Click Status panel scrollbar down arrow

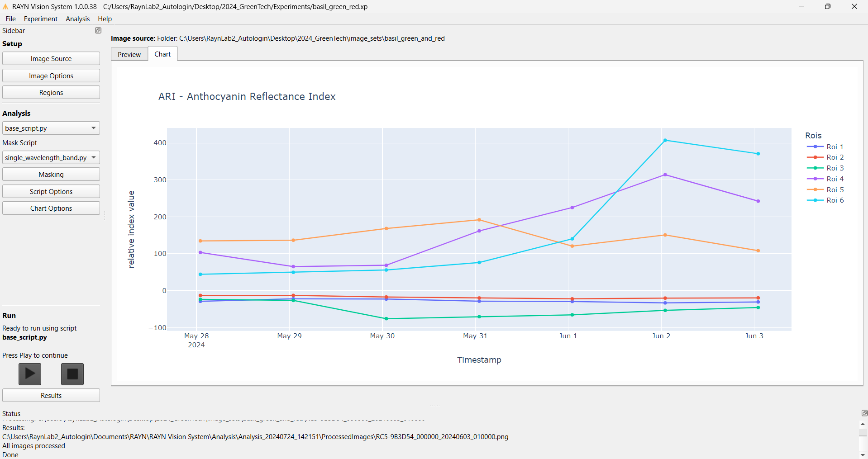[863, 454]
